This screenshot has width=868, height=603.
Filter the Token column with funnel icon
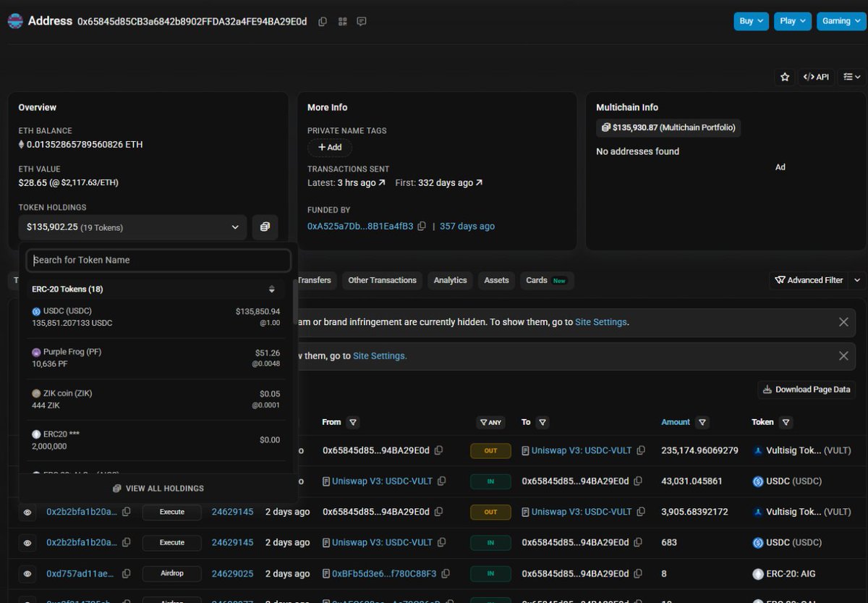click(x=786, y=422)
